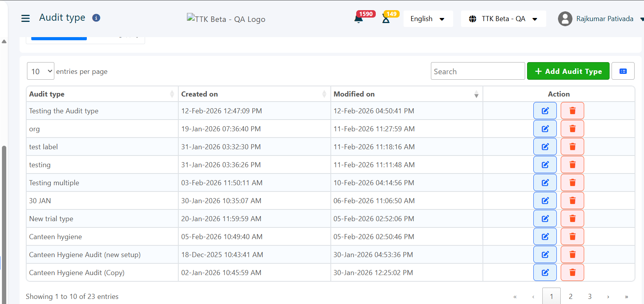This screenshot has height=304, width=644.
Task: Sort table by Created on column
Action: (254, 94)
